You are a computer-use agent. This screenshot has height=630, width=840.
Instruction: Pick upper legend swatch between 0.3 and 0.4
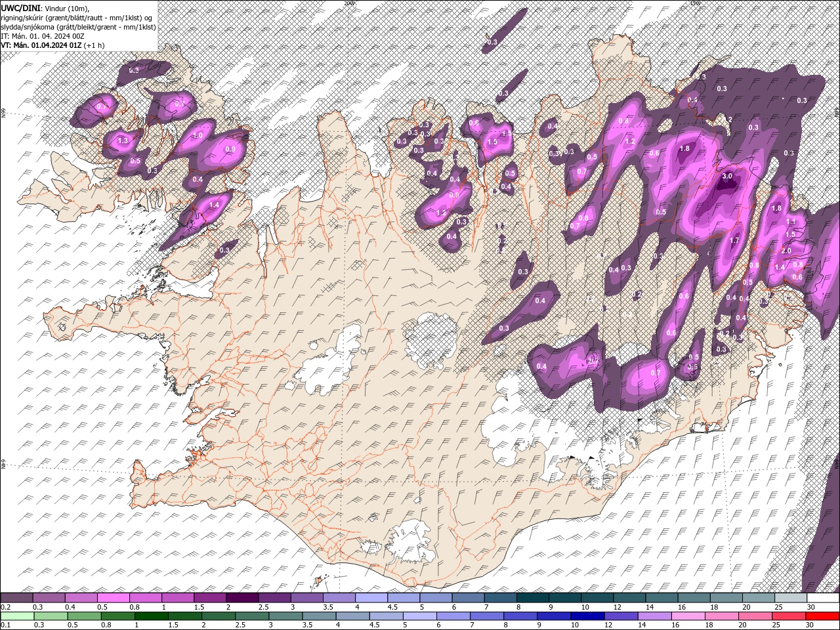point(49,598)
